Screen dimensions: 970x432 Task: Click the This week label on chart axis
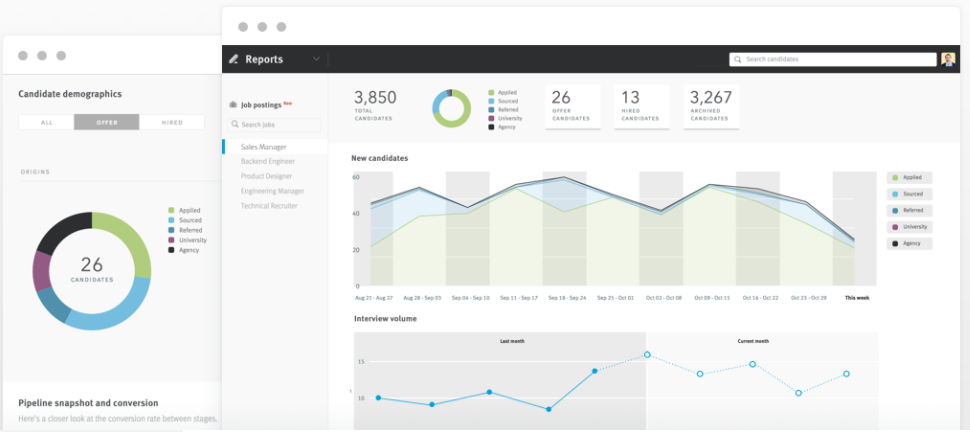click(857, 298)
